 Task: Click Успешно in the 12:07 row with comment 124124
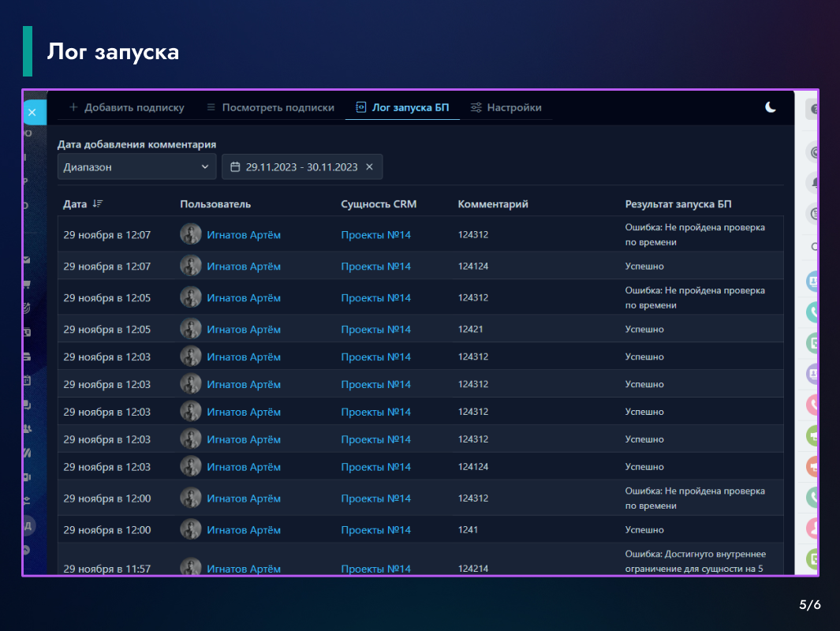click(644, 267)
